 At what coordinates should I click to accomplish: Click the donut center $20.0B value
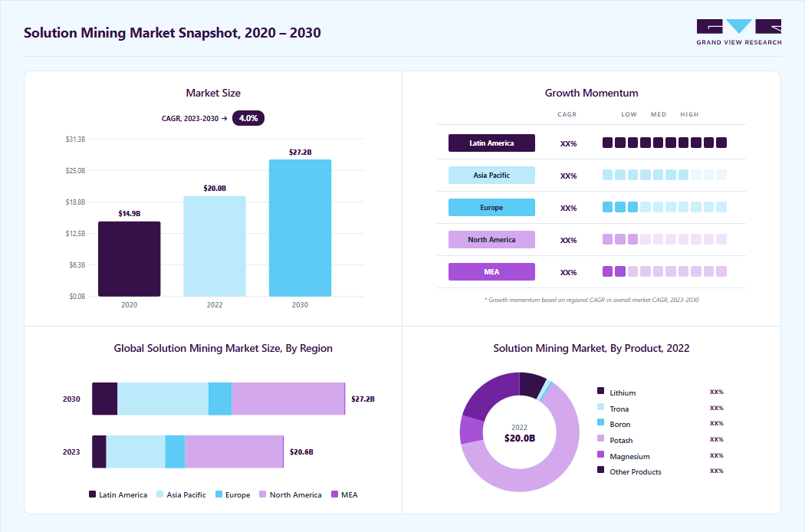pyautogui.click(x=520, y=438)
